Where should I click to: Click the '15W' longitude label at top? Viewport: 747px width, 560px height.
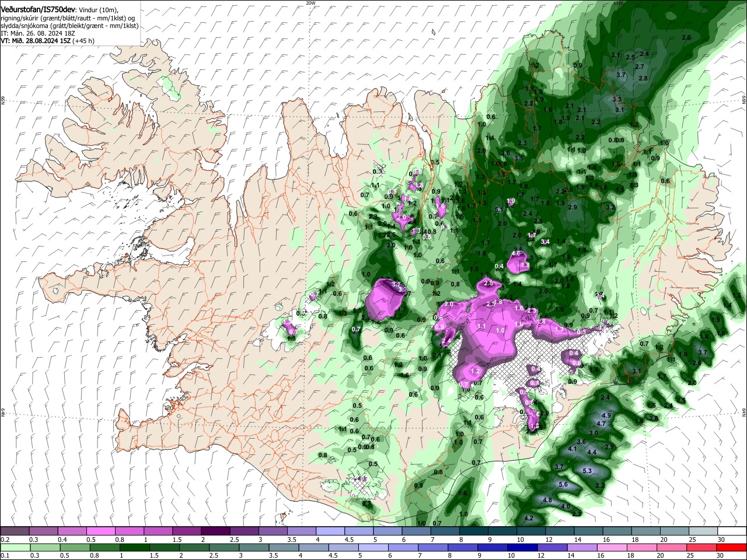point(618,3)
